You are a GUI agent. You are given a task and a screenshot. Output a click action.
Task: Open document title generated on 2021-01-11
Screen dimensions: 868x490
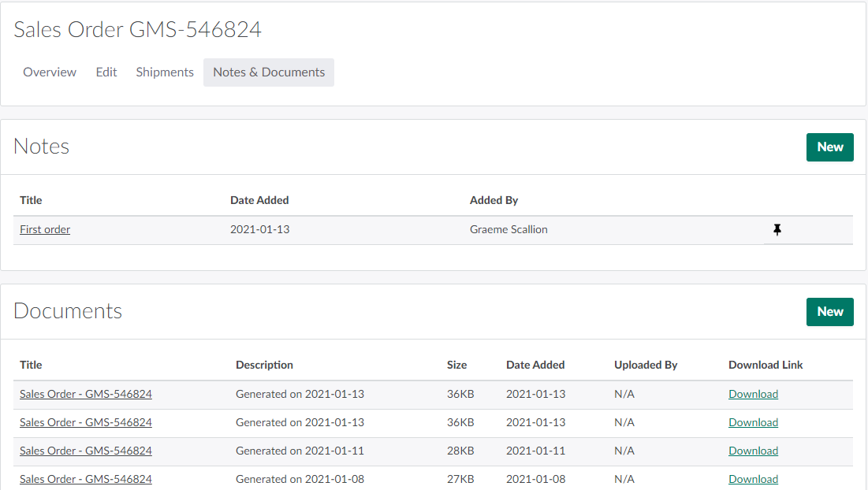86,451
